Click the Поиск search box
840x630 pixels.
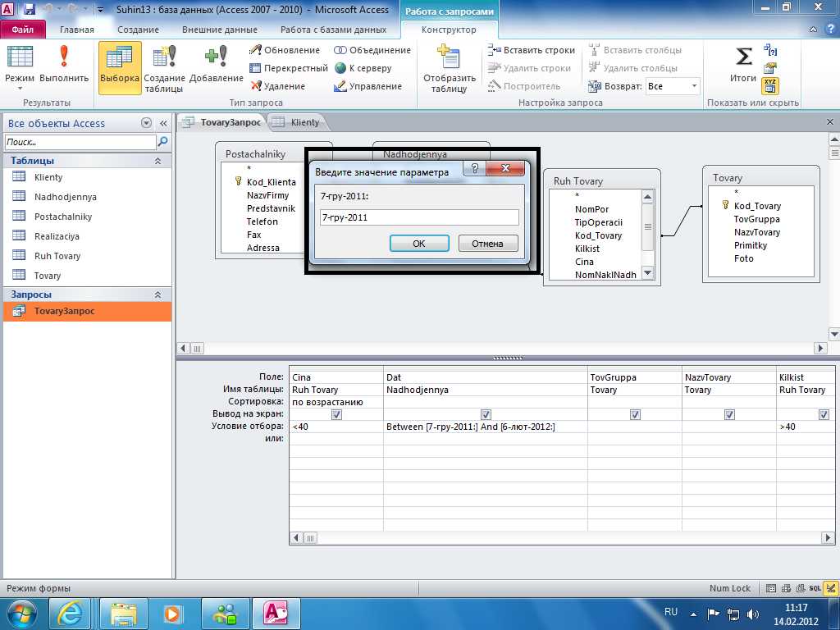pyautogui.click(x=80, y=142)
